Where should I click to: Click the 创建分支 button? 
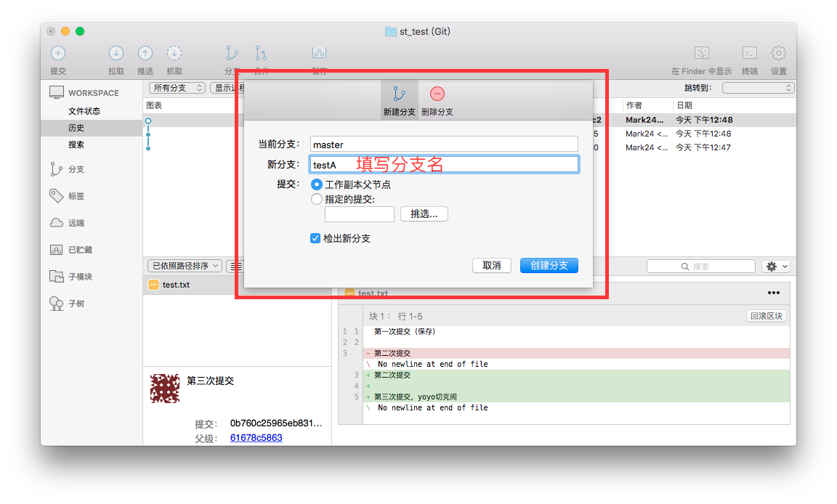click(x=549, y=266)
